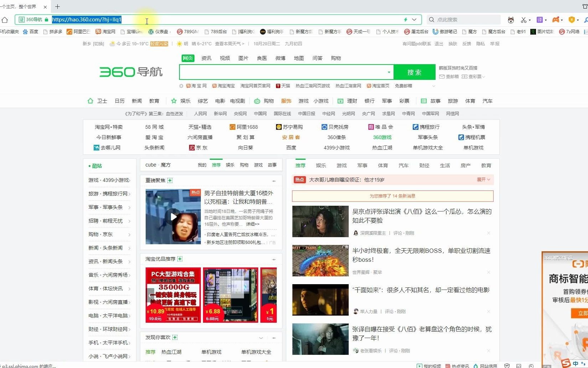Open search suggestions dropdown in 360 search box
The height and width of the screenshot is (368, 588).
[x=389, y=72]
